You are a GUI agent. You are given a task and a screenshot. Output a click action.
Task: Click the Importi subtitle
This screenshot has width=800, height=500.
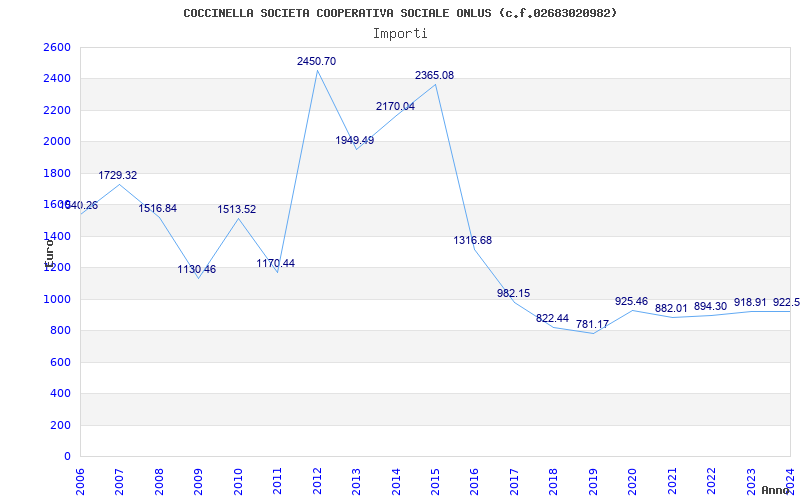click(400, 34)
